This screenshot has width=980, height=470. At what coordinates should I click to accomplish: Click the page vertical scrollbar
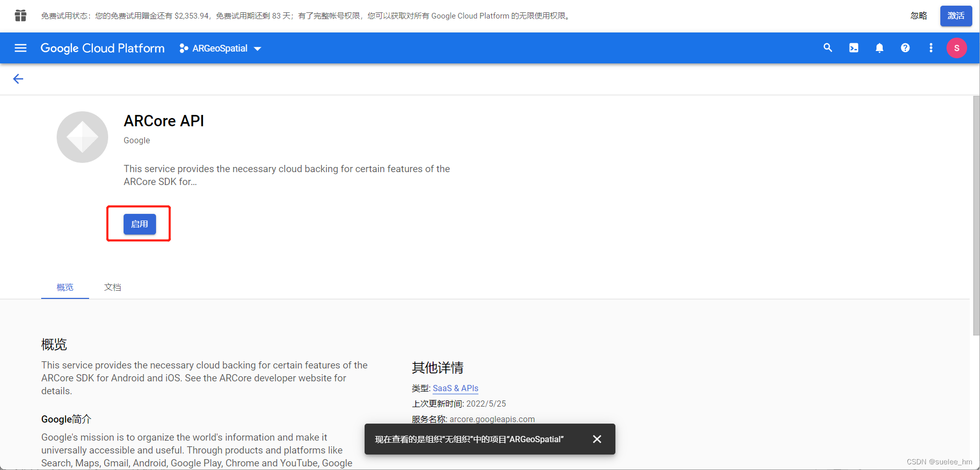(x=976, y=216)
